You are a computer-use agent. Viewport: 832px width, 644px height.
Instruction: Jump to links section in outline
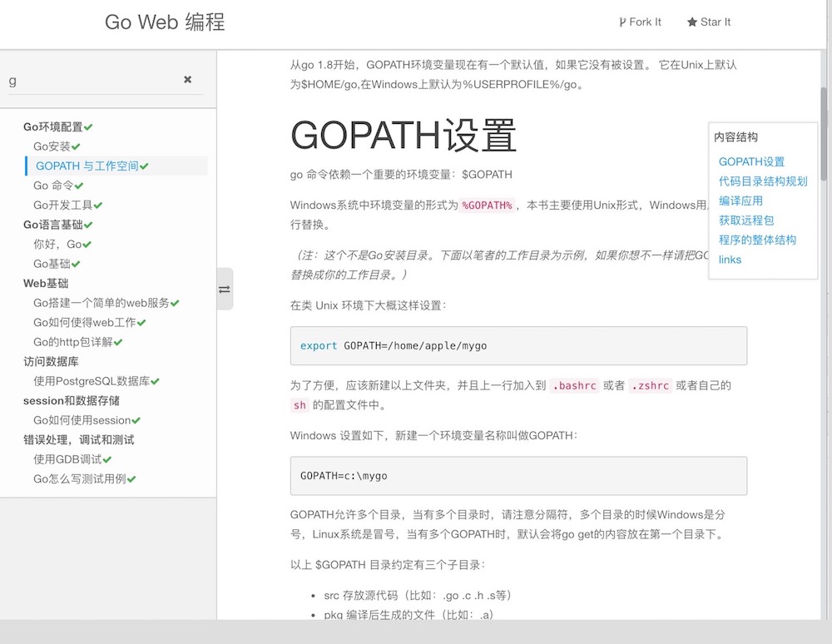(x=730, y=260)
